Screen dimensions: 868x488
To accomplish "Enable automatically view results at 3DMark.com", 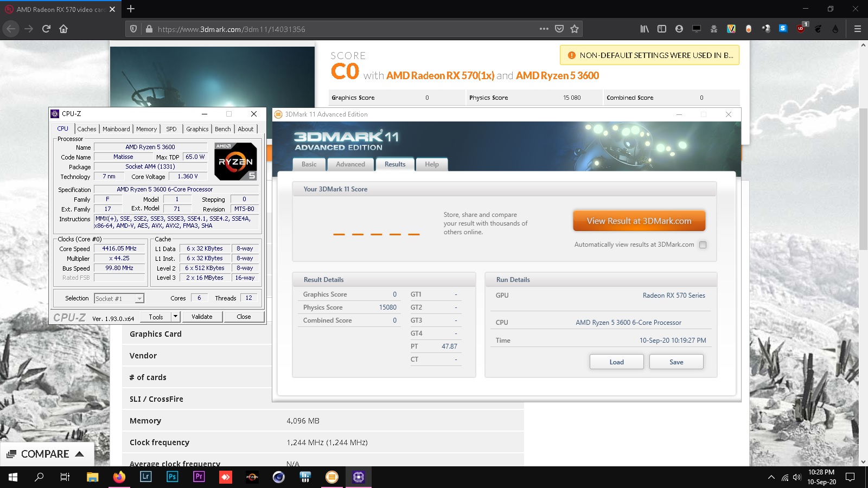I will tap(703, 245).
